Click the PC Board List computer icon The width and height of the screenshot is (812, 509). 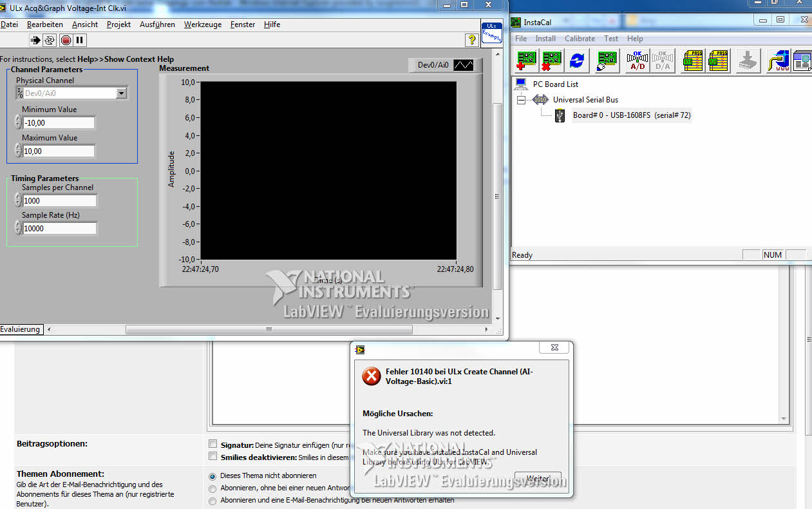[x=522, y=84]
